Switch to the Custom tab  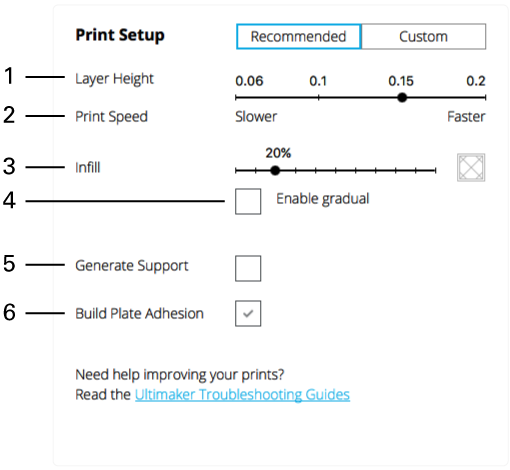point(423,37)
